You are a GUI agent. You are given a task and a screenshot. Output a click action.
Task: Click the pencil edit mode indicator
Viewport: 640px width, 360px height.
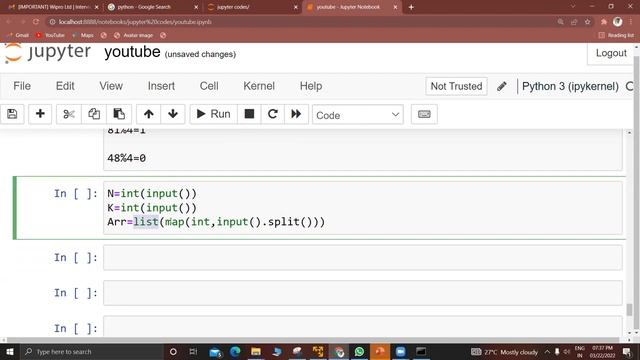[502, 86]
